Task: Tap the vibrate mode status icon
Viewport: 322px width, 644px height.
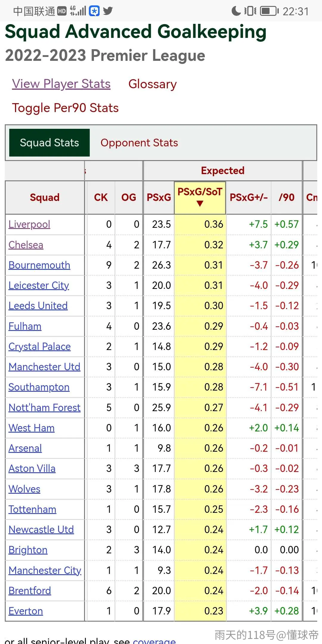Action: point(250,11)
